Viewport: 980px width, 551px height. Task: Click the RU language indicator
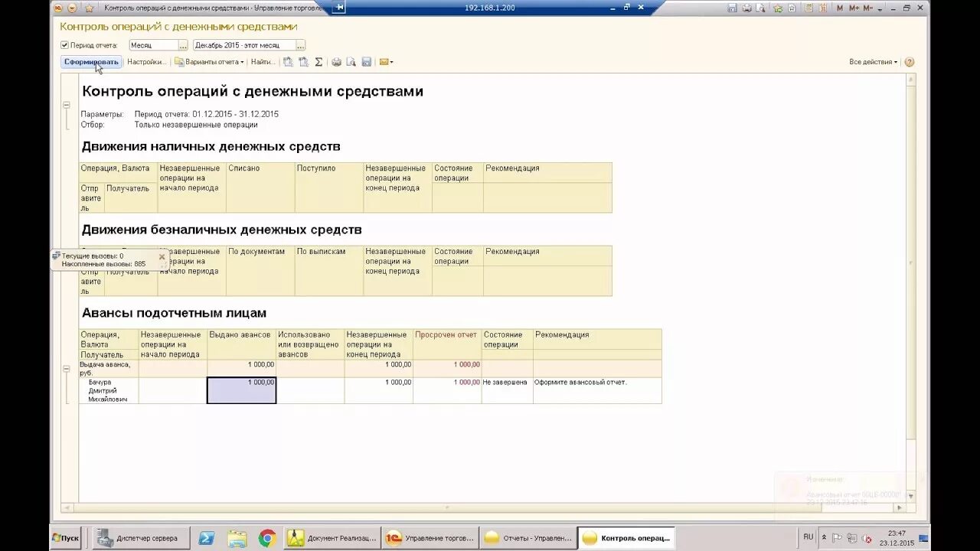[808, 537]
